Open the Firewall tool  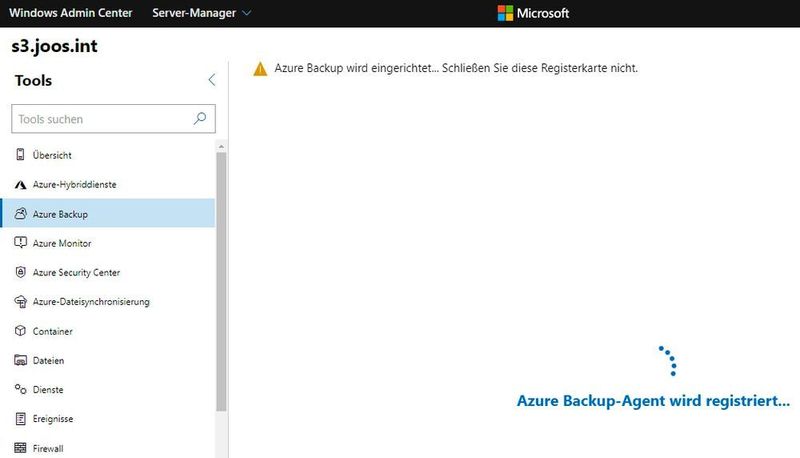(x=108, y=448)
